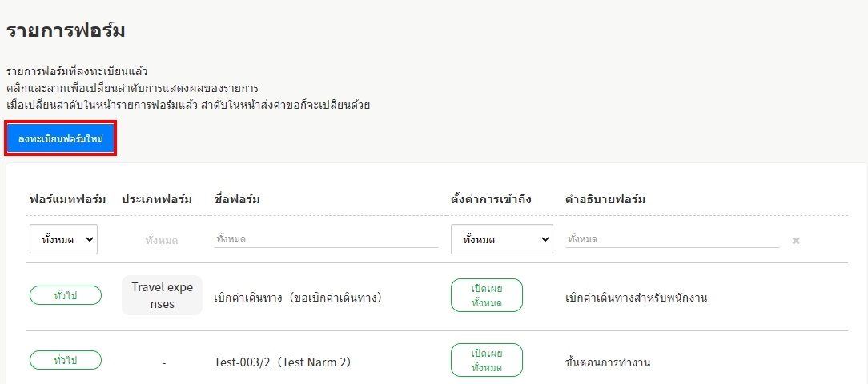The height and width of the screenshot is (384, 868).
Task: Click the Travel expenses form type tag
Action: 163,295
